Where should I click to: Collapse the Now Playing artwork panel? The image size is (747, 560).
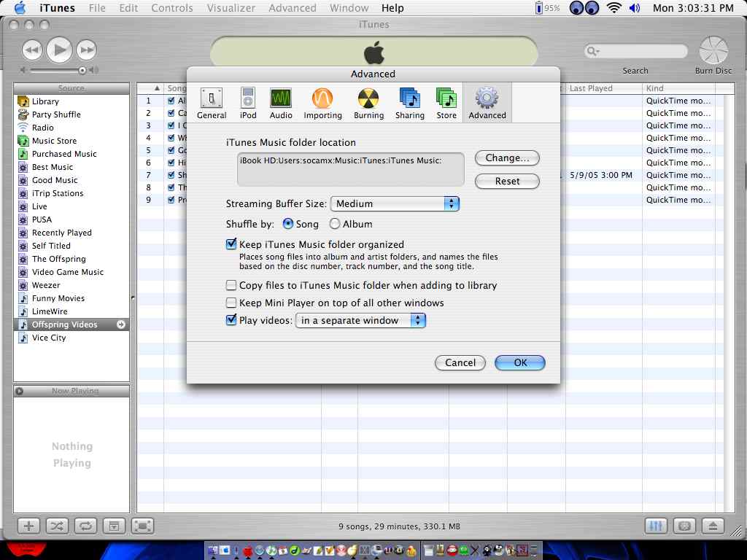(x=20, y=391)
